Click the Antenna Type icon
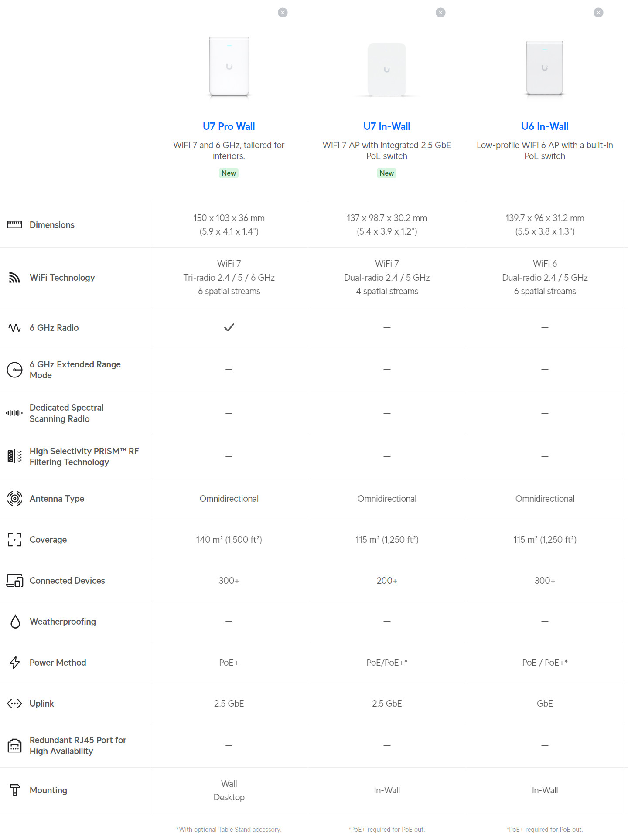The image size is (628, 840). pyautogui.click(x=14, y=498)
